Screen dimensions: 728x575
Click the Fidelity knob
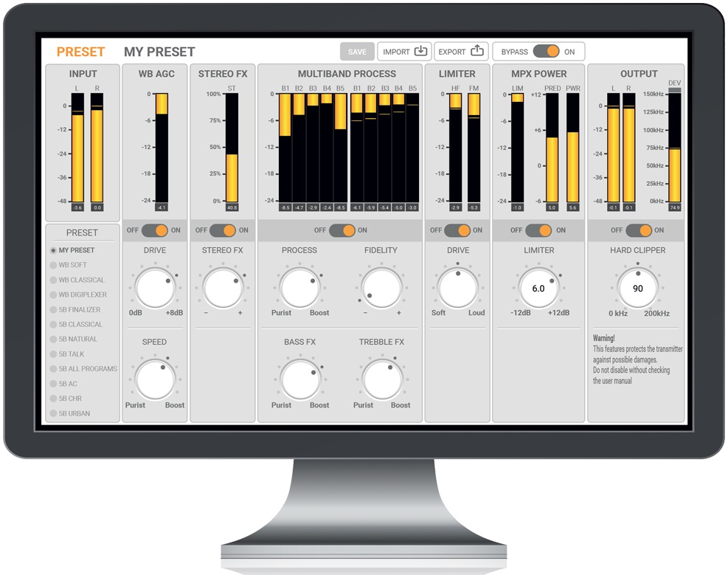[381, 288]
